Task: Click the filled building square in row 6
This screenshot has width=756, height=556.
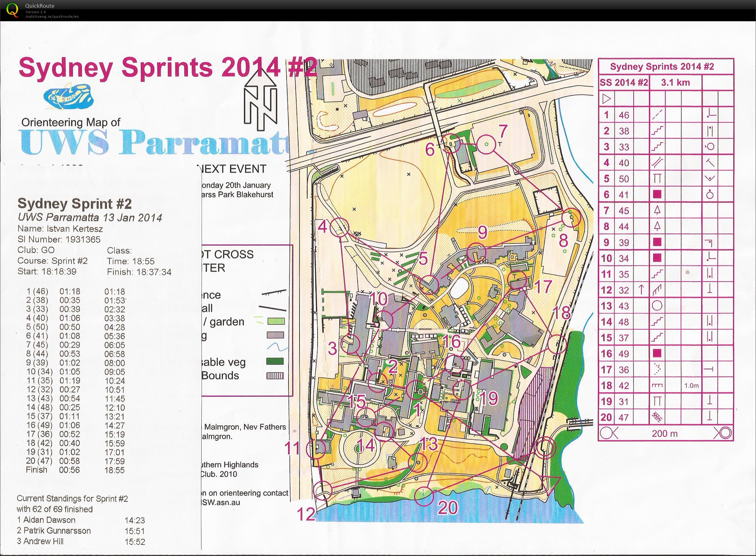Action: [657, 194]
